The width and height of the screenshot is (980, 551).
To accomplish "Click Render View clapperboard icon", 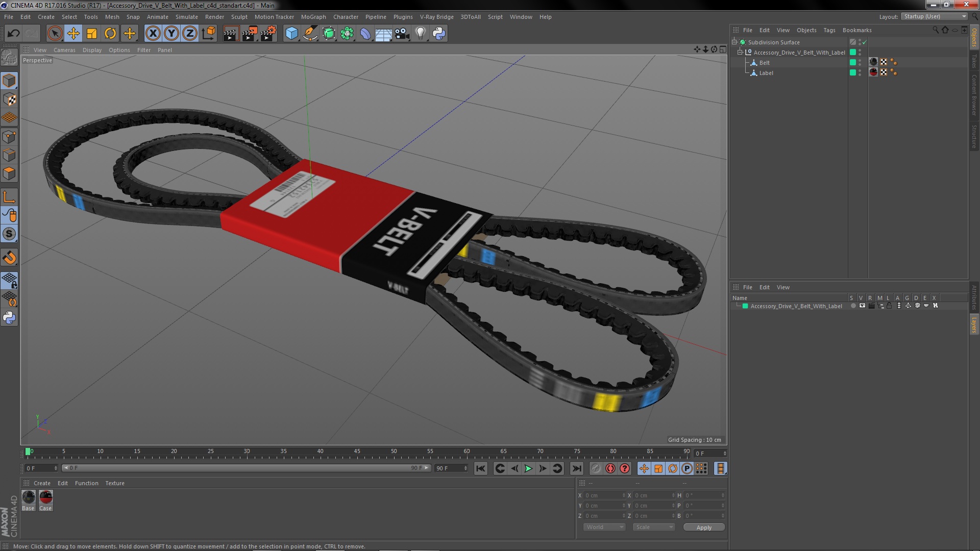I will tap(231, 34).
